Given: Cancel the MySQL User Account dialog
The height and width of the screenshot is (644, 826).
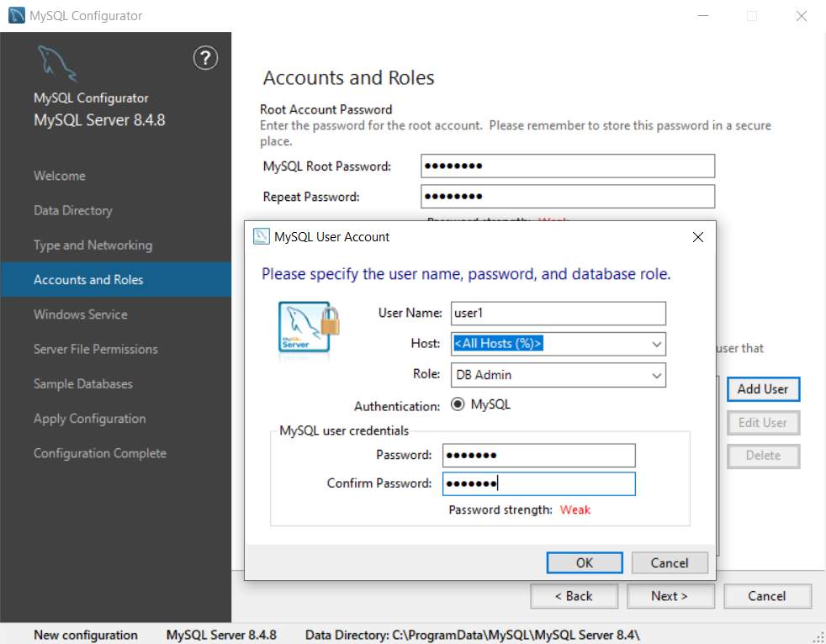Looking at the screenshot, I should pos(669,563).
